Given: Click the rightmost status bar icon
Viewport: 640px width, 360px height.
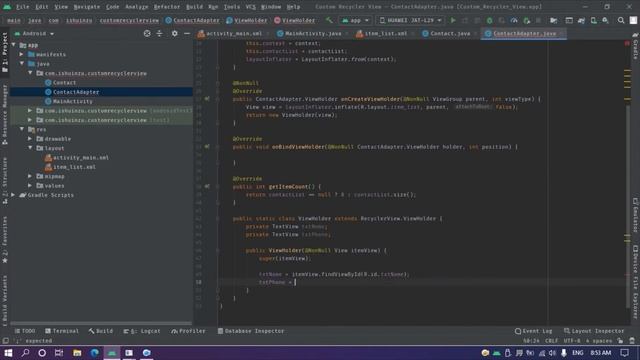Looking at the screenshot, I should 632,341.
